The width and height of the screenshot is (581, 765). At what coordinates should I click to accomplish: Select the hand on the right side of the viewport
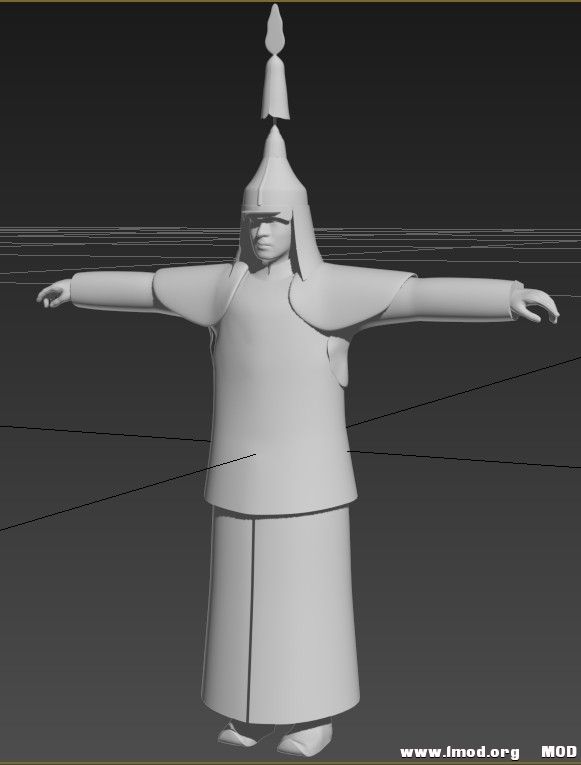pos(535,304)
